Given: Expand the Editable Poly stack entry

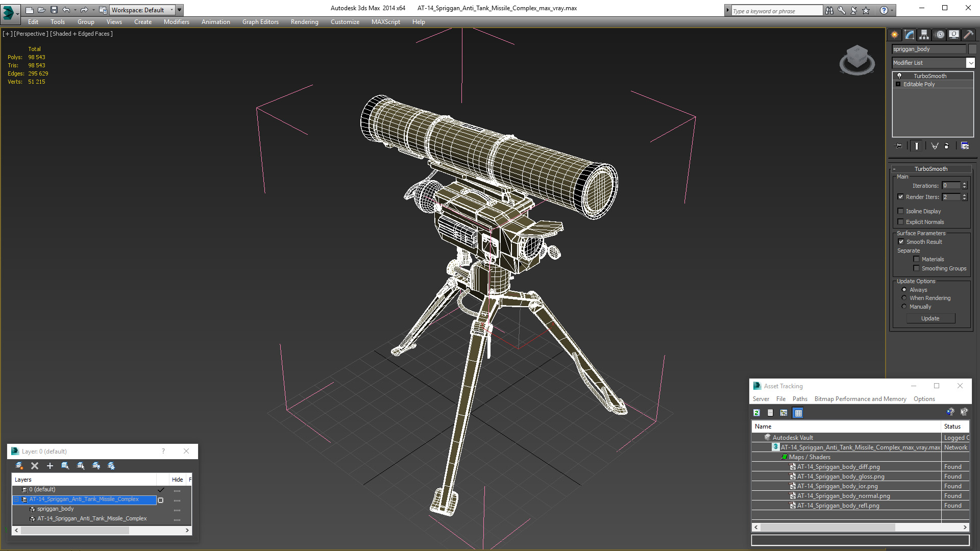Looking at the screenshot, I should 898,84.
